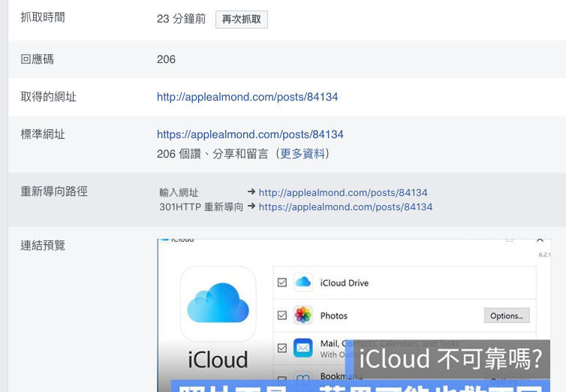Click the 抓取時間 label
The width and height of the screenshot is (566, 392).
point(43,17)
